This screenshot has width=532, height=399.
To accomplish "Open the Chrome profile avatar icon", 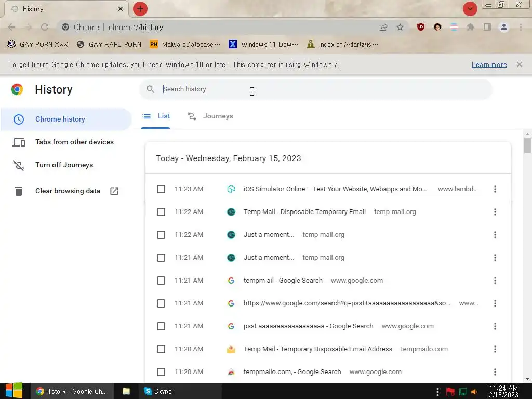I will pyautogui.click(x=504, y=27).
